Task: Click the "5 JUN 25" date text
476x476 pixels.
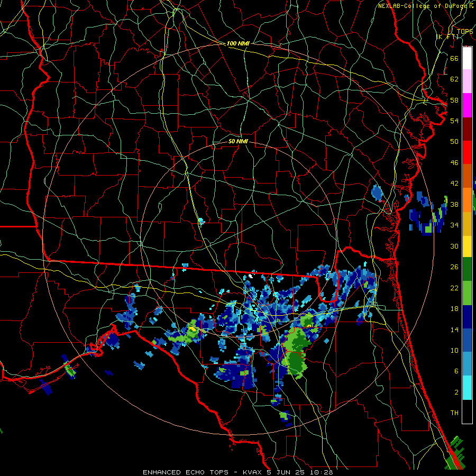Action: [287, 472]
